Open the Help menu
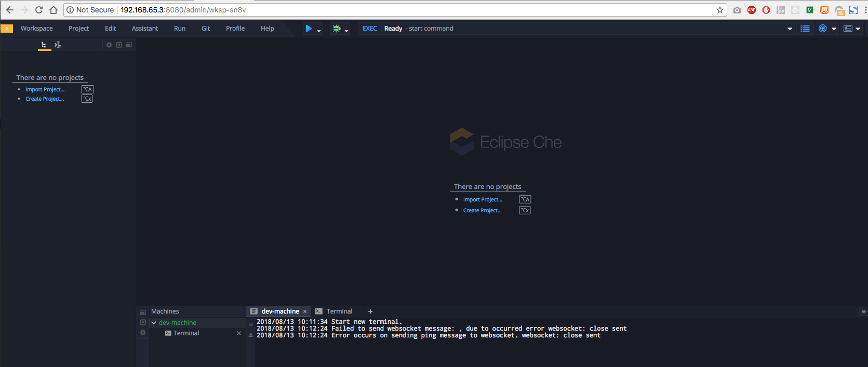868x367 pixels. click(x=268, y=29)
